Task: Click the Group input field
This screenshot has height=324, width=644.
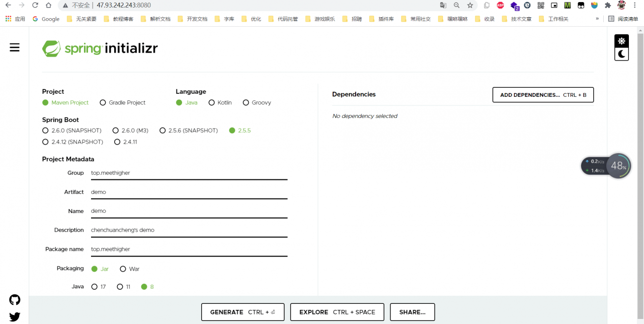Action: tap(189, 173)
